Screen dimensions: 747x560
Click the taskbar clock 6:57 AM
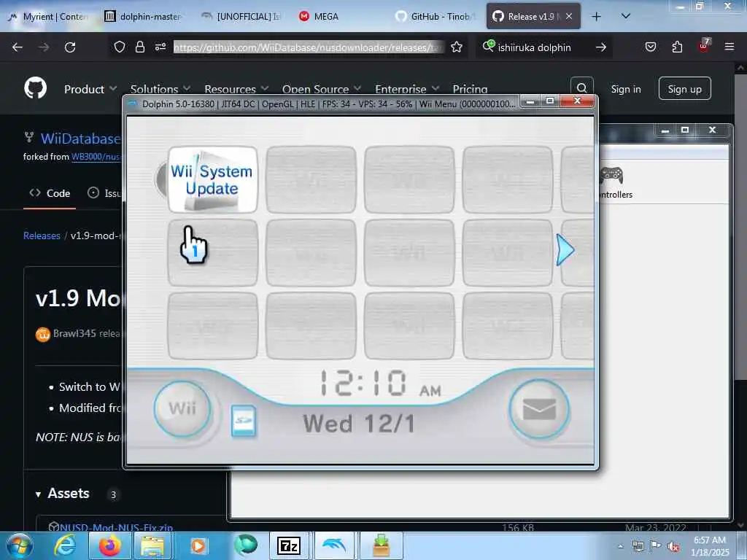[x=710, y=546]
